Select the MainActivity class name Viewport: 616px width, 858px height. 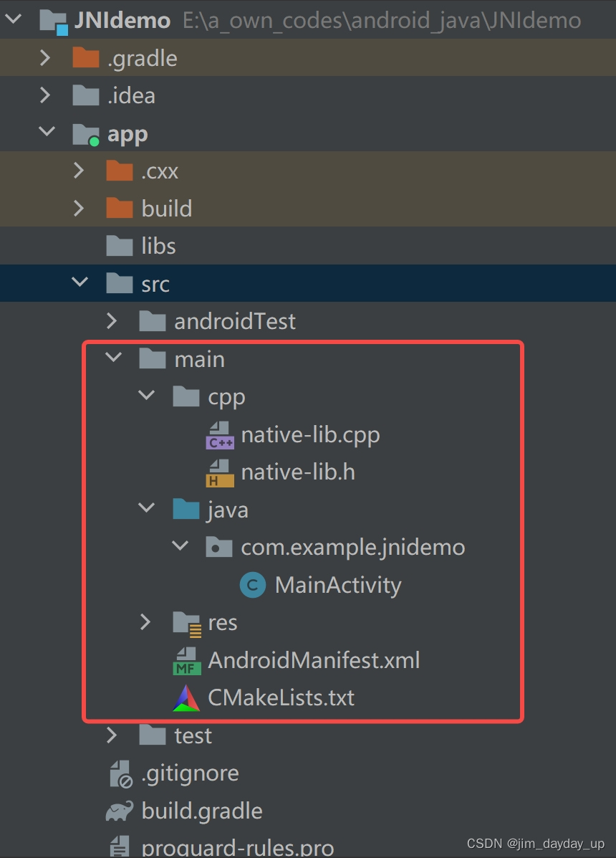338,586
